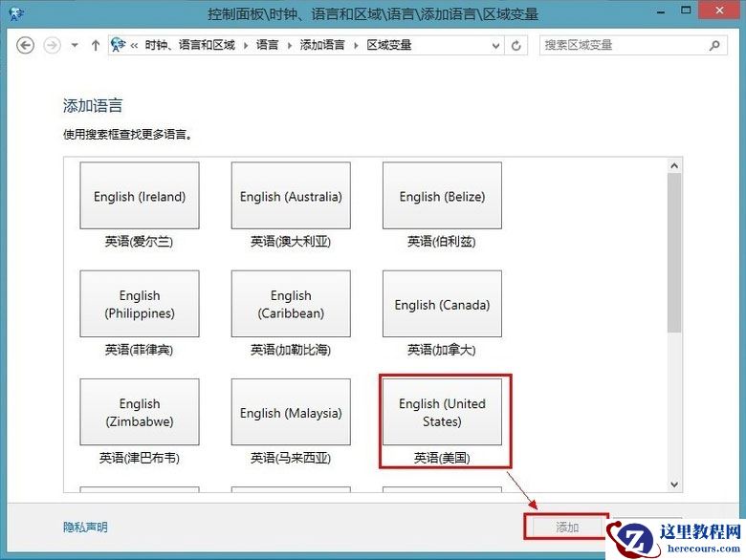746x560 pixels.
Task: Select the English (Philippines) tile
Action: [140, 304]
